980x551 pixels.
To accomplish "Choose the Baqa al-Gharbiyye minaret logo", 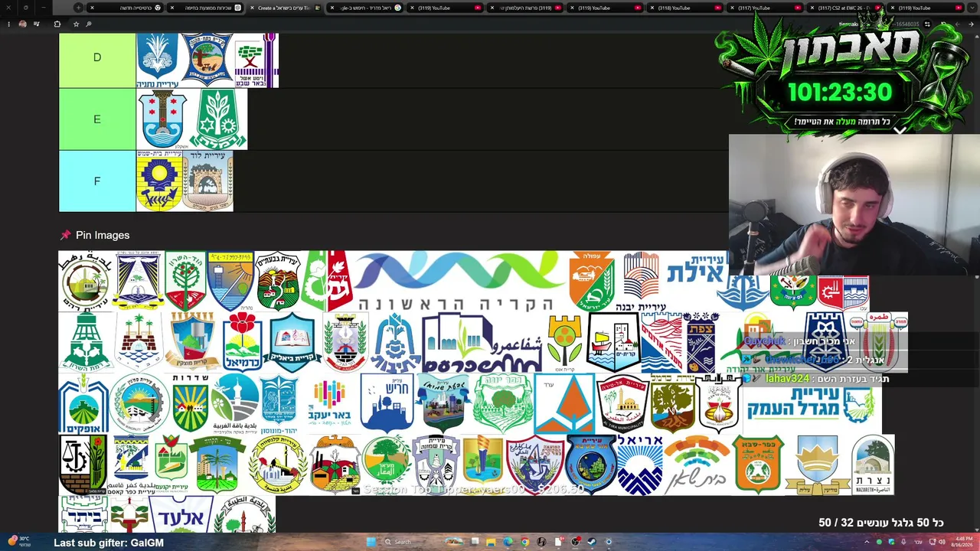I will [236, 403].
